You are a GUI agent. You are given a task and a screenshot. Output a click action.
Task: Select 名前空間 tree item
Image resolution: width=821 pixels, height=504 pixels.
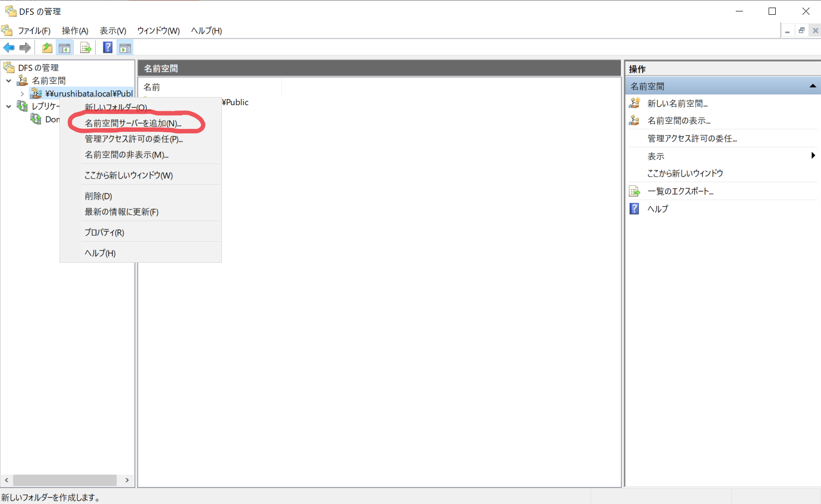pos(49,80)
